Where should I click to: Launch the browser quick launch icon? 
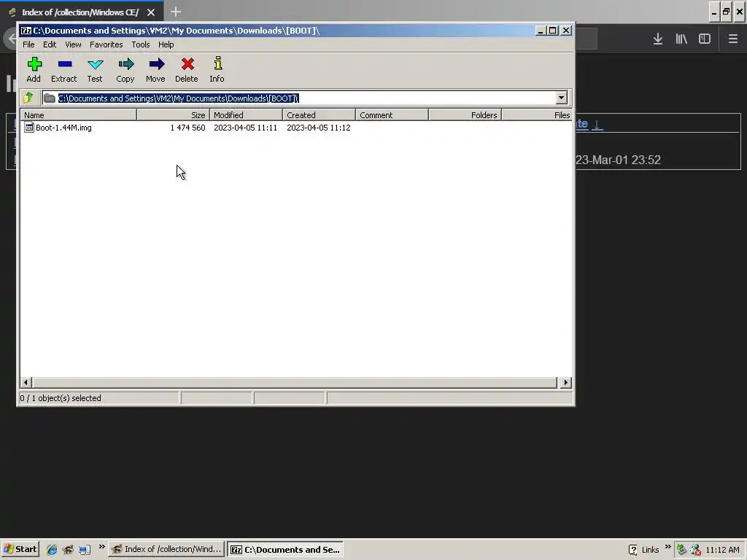click(68, 550)
